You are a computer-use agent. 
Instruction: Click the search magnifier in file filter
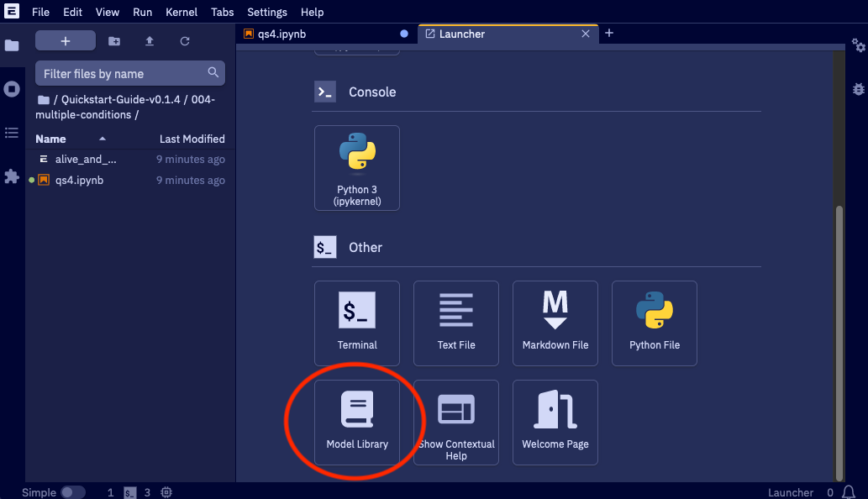coord(213,72)
